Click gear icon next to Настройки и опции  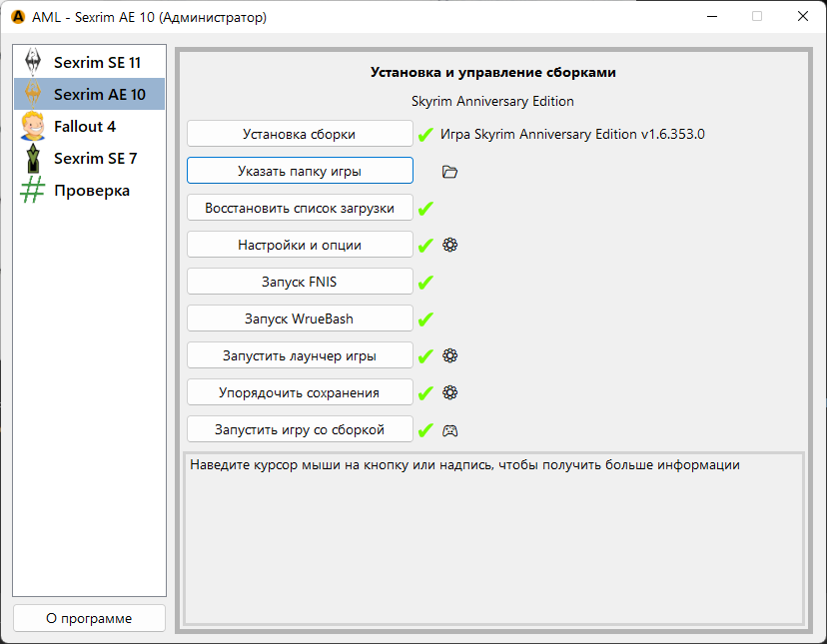(x=450, y=245)
